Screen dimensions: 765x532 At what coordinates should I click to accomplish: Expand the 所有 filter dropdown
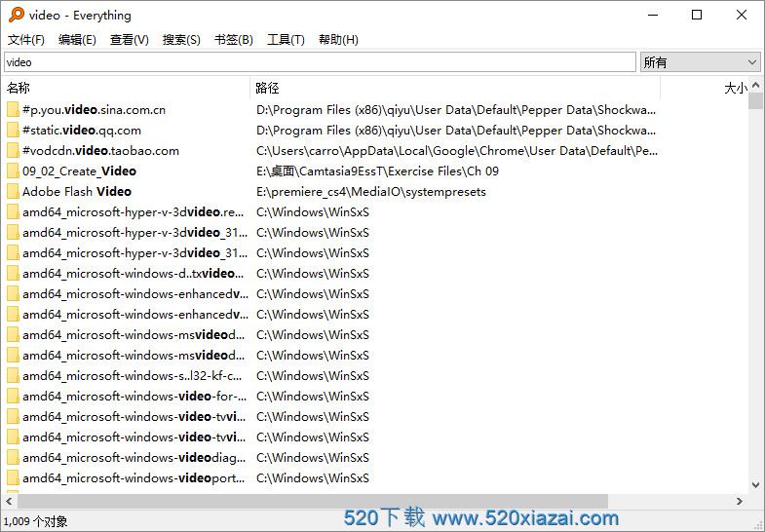(700, 62)
